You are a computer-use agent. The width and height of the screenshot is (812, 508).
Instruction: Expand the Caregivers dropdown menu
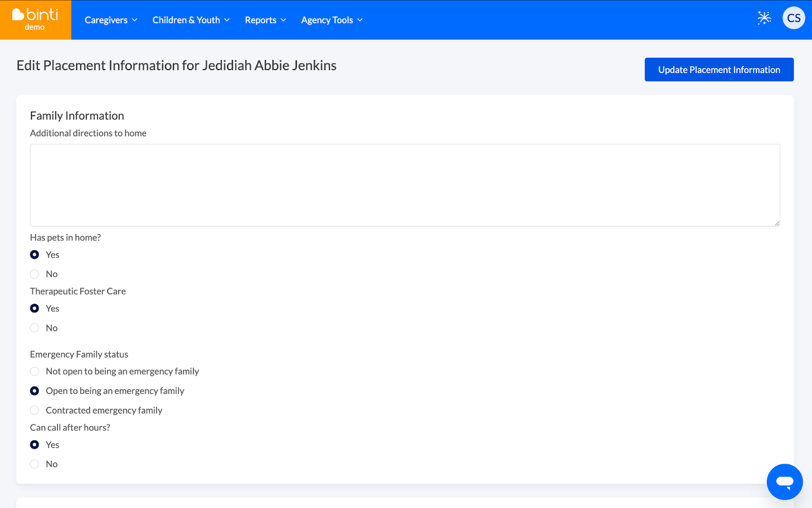(111, 20)
